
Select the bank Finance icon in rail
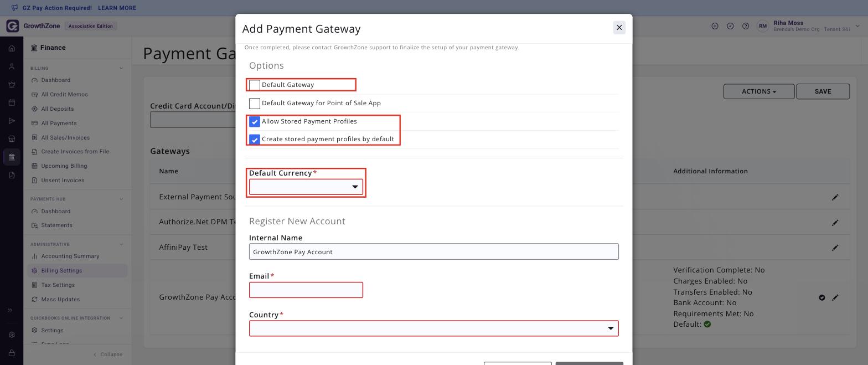pyautogui.click(x=12, y=157)
